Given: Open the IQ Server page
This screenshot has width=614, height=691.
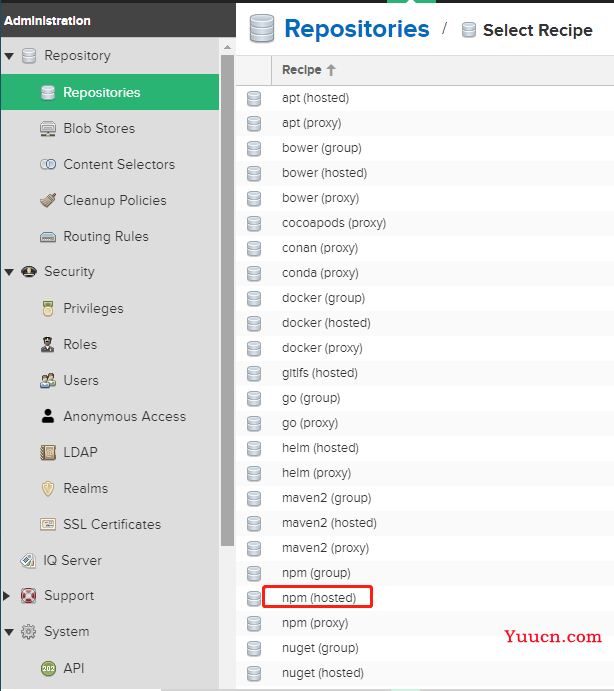Looking at the screenshot, I should (x=72, y=561).
